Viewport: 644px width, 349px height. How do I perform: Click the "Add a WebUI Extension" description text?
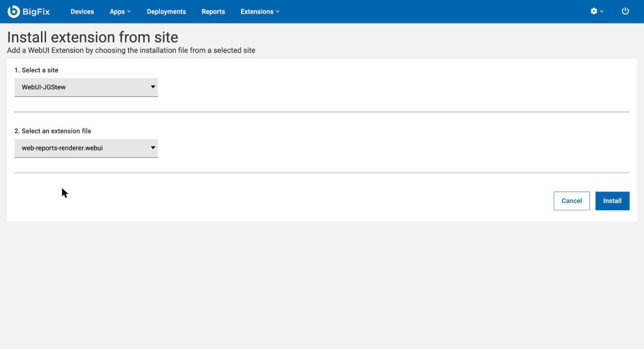click(131, 50)
